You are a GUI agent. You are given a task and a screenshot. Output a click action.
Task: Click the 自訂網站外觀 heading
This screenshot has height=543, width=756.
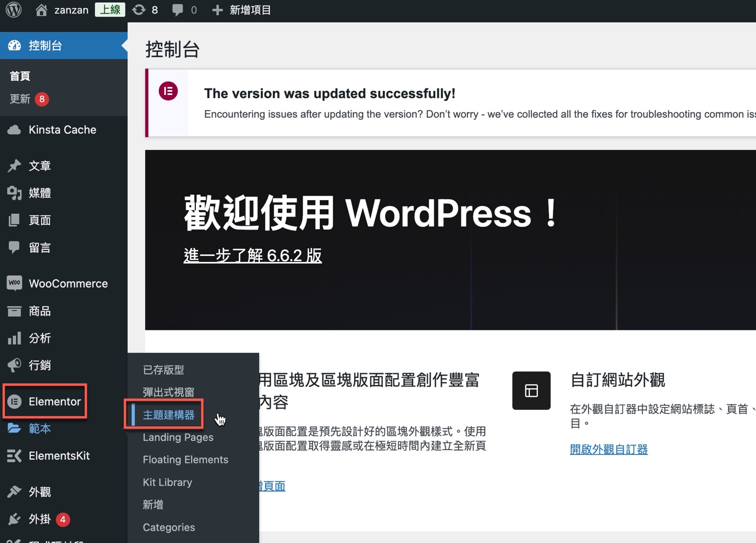coord(618,380)
